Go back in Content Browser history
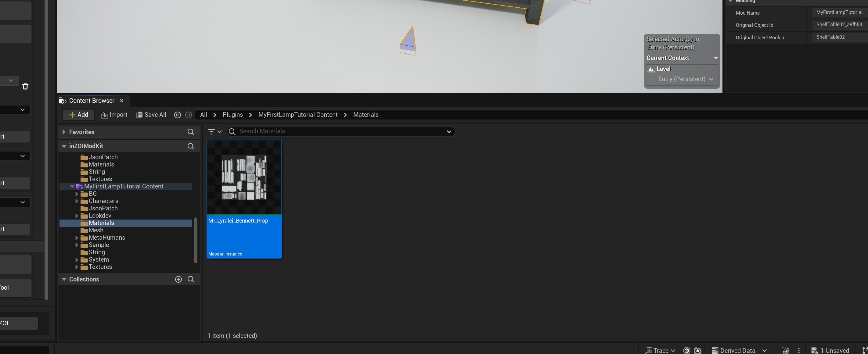868x354 pixels. point(178,115)
